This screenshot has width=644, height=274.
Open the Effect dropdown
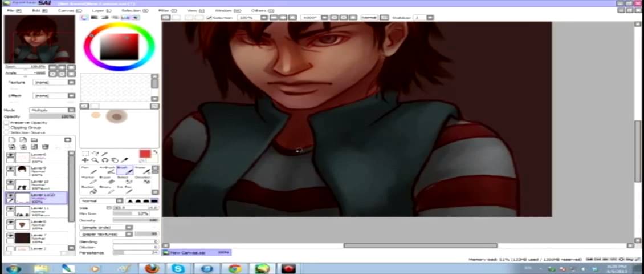point(55,95)
